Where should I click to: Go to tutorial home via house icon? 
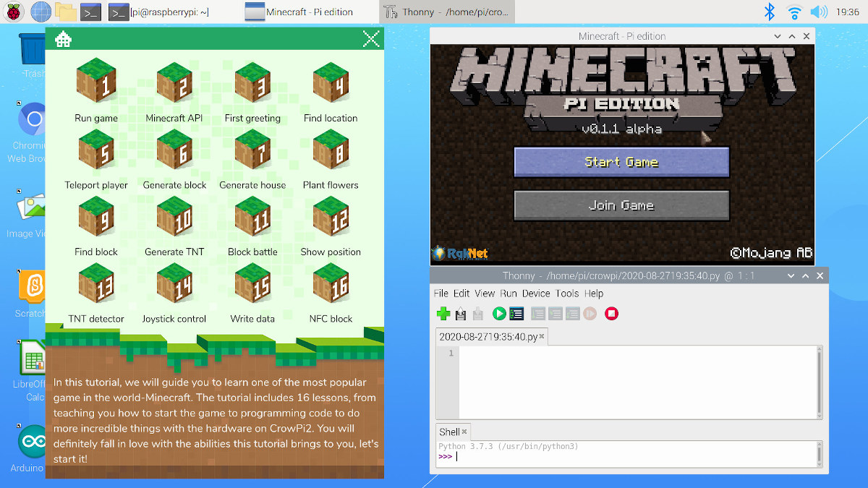(x=64, y=39)
